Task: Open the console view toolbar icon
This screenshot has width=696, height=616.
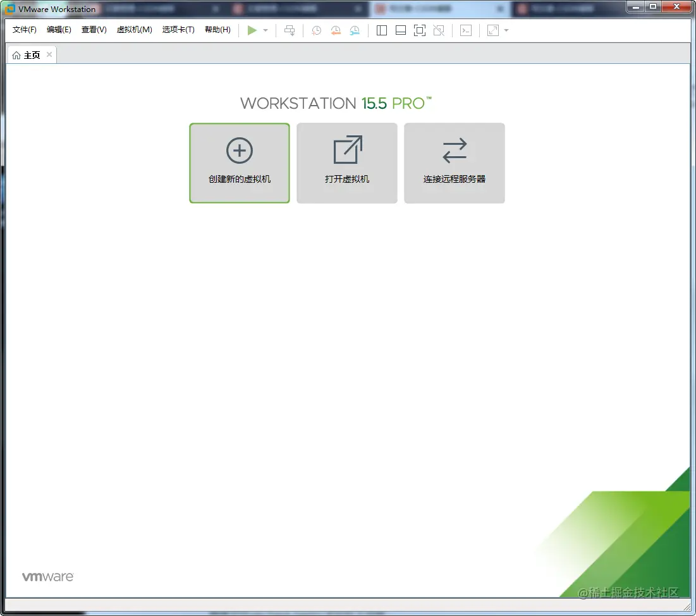Action: point(466,30)
